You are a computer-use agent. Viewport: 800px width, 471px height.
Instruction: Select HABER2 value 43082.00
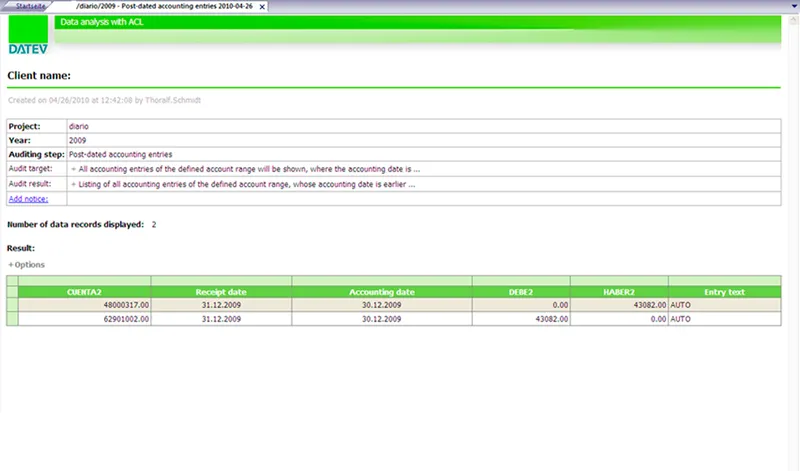coord(619,305)
